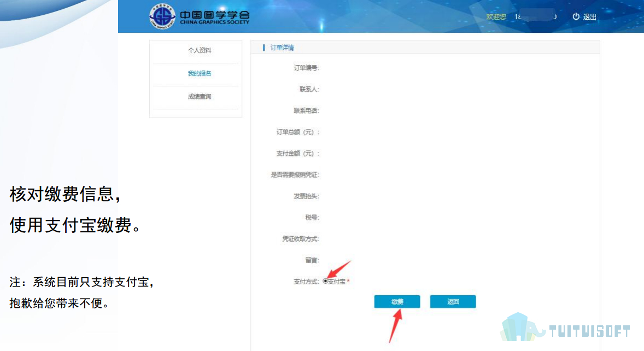Click the 返回 button
644x351 pixels.
453,302
